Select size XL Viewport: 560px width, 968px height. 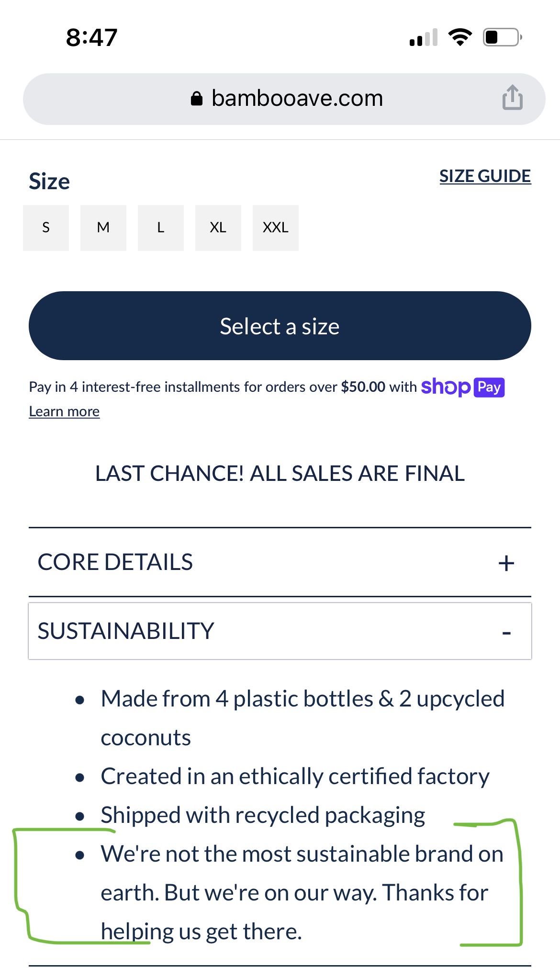pos(218,228)
